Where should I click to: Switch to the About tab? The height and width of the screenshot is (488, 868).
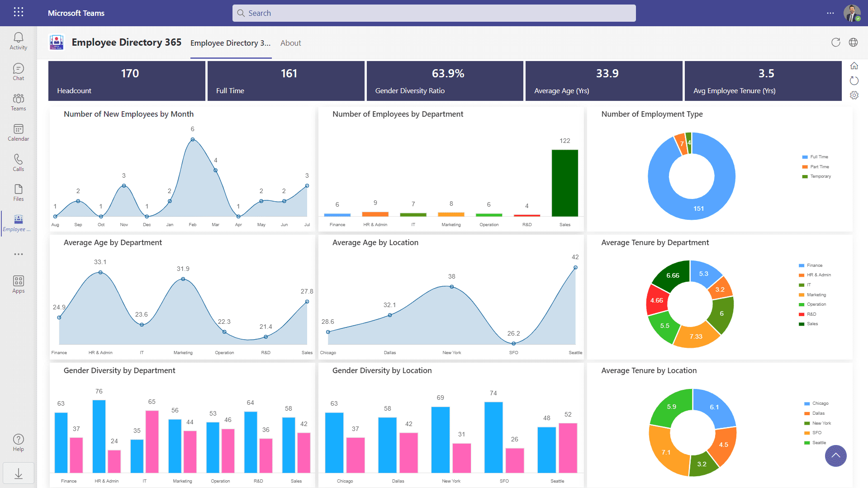290,43
